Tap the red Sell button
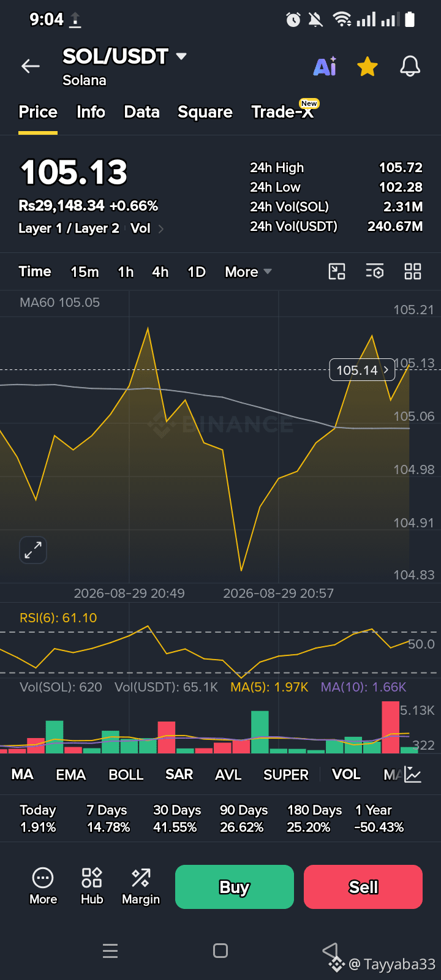The image size is (441, 980). coord(363,887)
